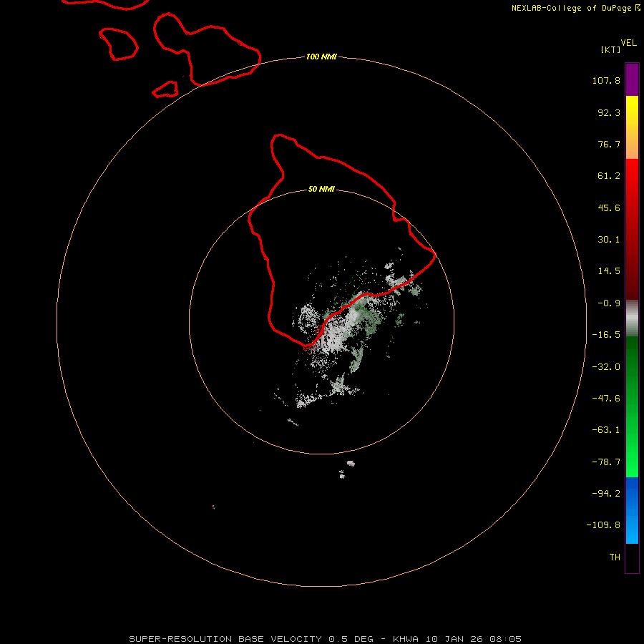This screenshot has width=644, height=644.
Task: Select the -63.1 legend value
Action: 606,430
